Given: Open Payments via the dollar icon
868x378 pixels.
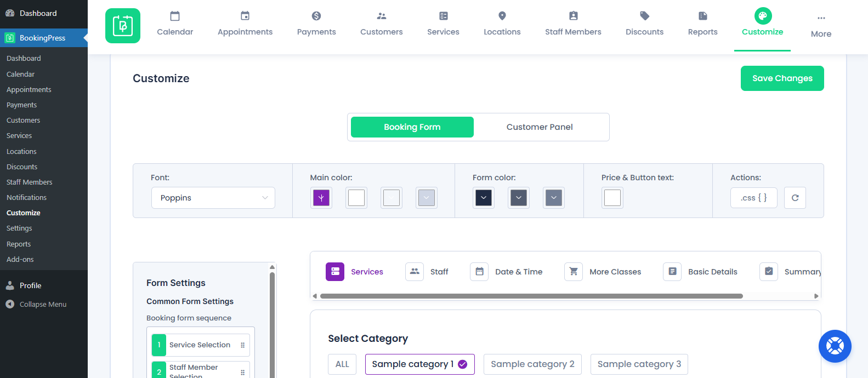Looking at the screenshot, I should (x=316, y=16).
